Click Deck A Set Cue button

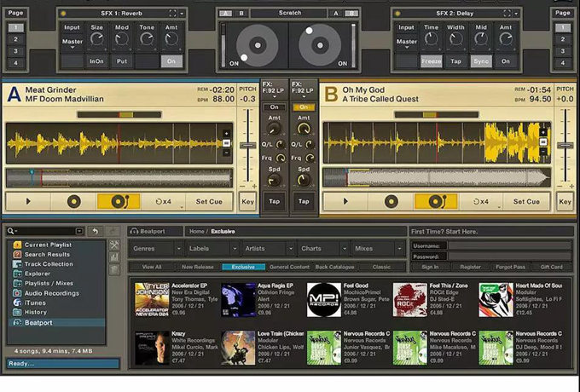(x=209, y=202)
